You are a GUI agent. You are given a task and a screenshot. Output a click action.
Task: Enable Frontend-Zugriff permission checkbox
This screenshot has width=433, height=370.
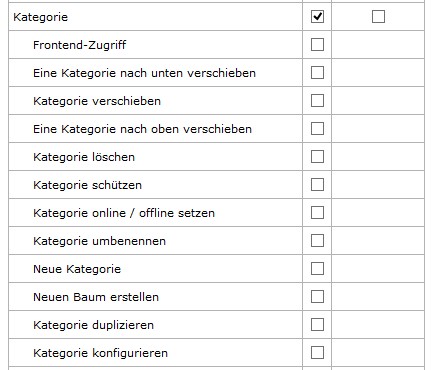(x=317, y=44)
